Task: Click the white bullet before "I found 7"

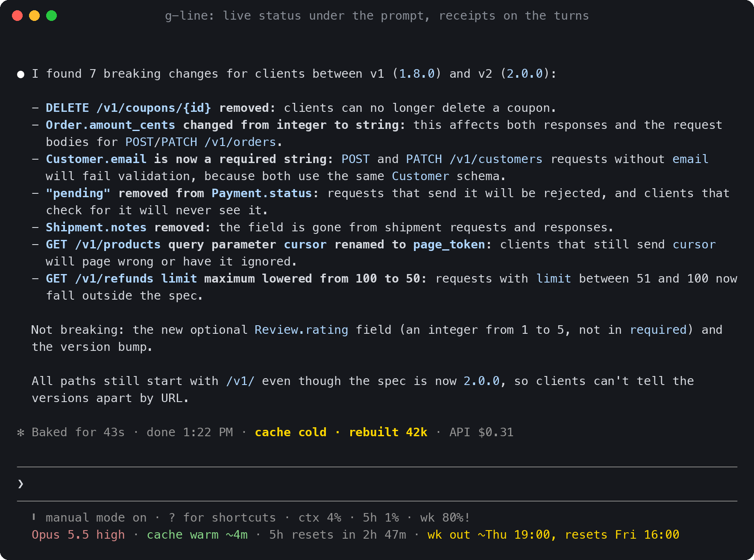Action: point(21,74)
